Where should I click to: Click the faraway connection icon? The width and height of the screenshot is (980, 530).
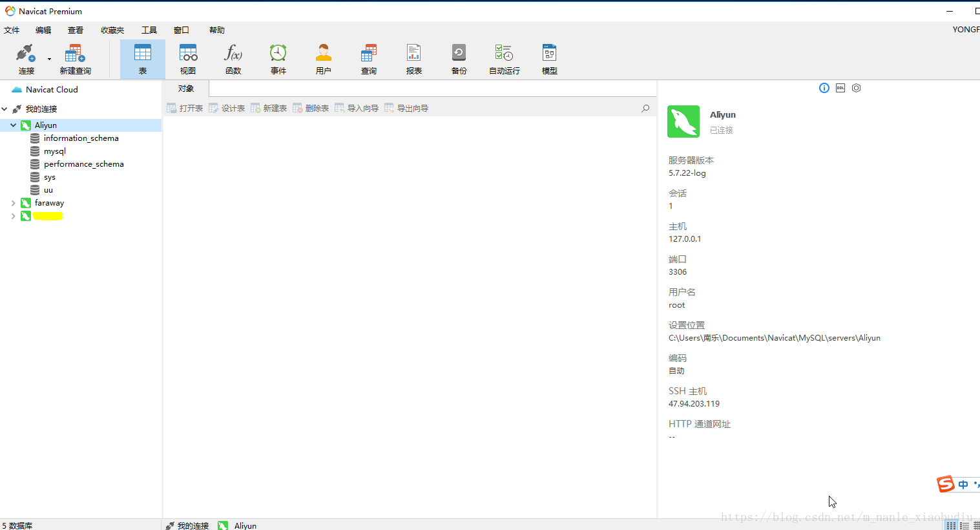[x=26, y=203]
